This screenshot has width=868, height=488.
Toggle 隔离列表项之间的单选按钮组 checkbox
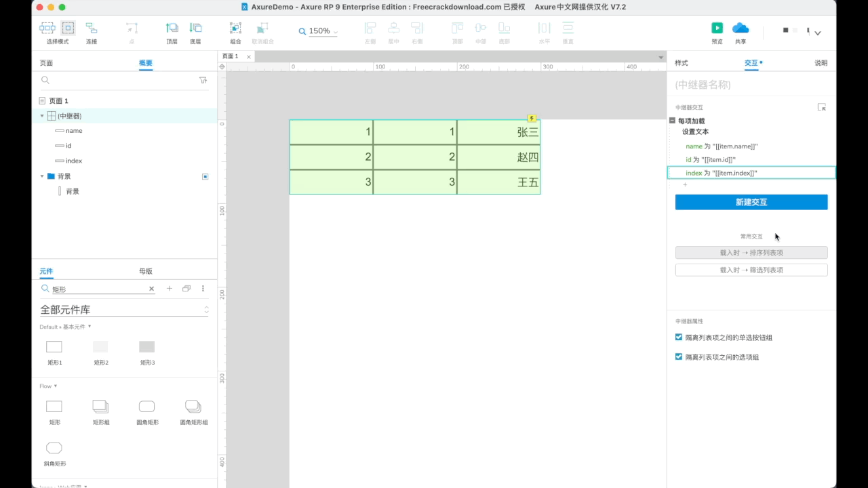(679, 337)
